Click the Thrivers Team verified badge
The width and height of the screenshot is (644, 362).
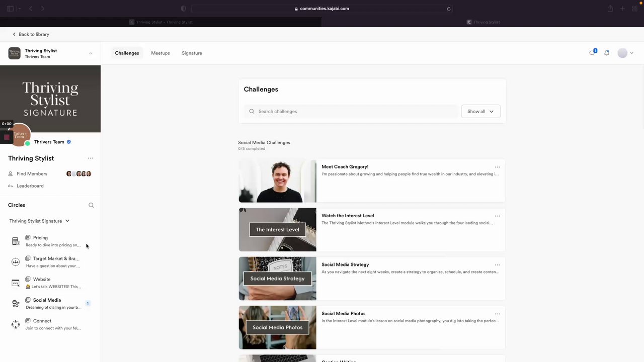coord(69,142)
